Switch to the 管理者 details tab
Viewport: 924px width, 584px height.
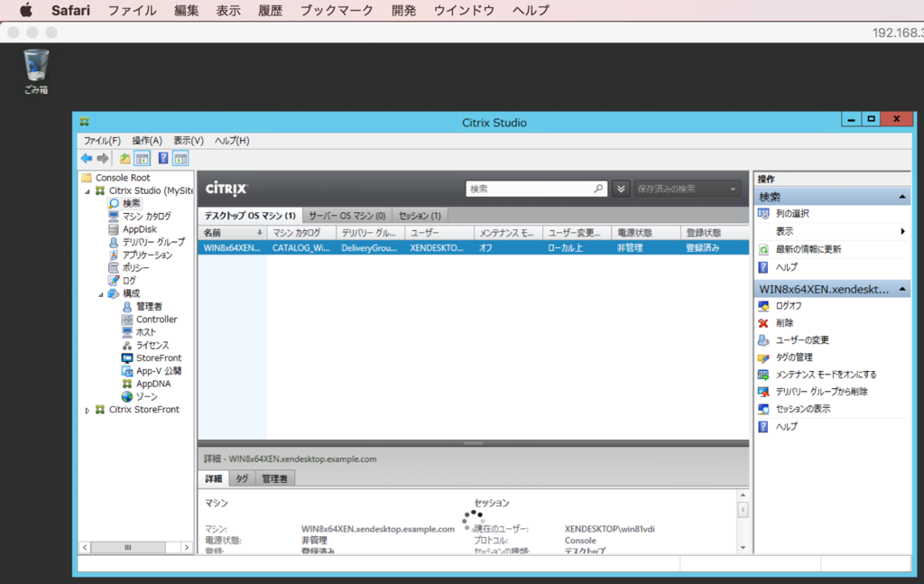[274, 478]
